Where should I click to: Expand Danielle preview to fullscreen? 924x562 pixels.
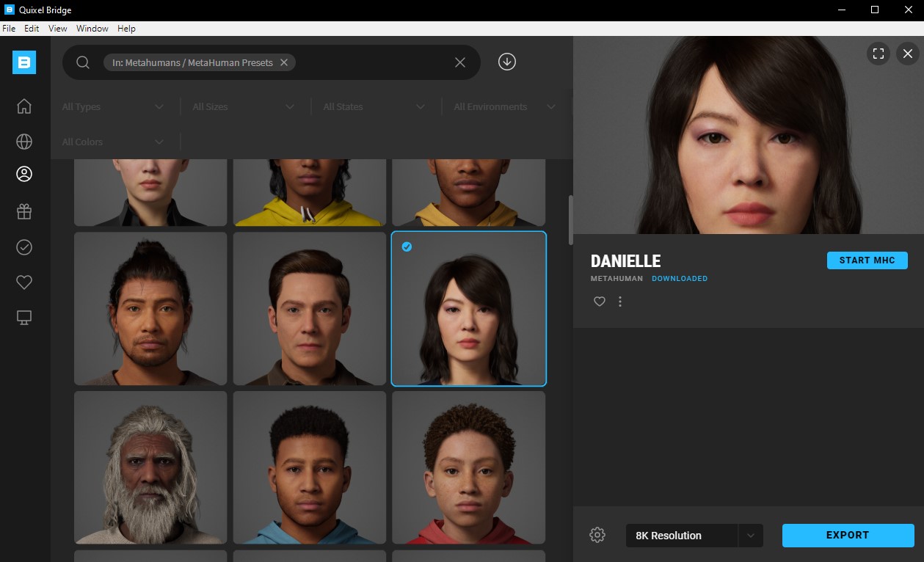tap(878, 54)
